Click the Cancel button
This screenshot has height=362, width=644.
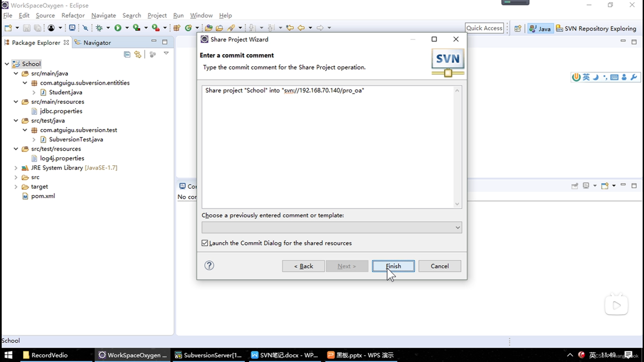click(440, 266)
